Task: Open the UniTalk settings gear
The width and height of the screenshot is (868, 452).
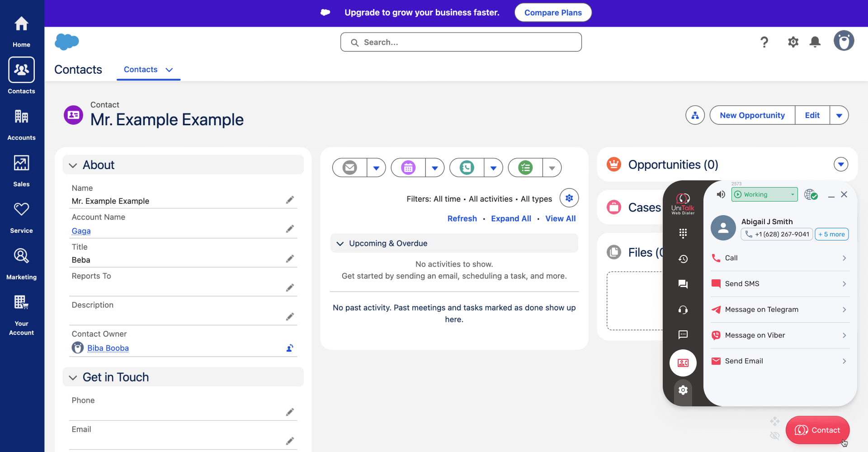Action: click(x=683, y=390)
